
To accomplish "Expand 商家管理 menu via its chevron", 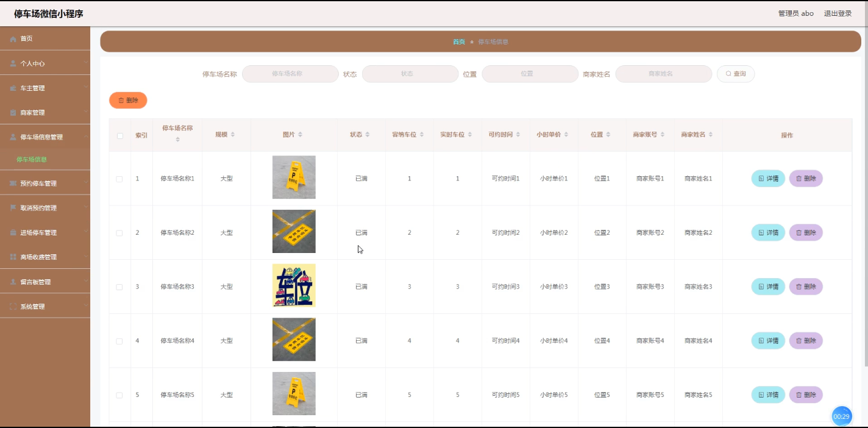I will pyautogui.click(x=86, y=112).
